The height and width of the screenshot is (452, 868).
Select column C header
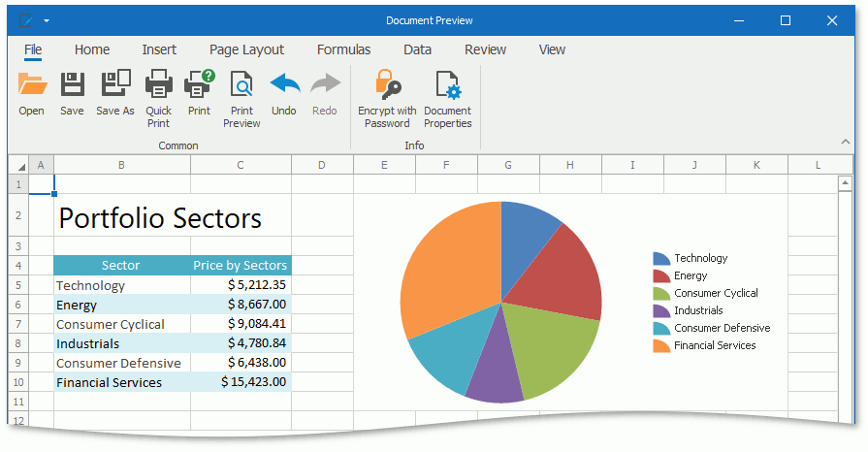coord(241,165)
